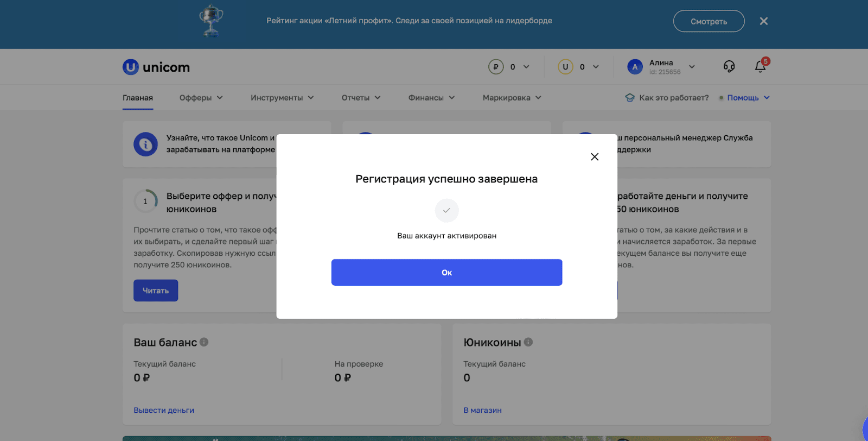
Task: Open the Маркировка menu
Action: [x=512, y=98]
